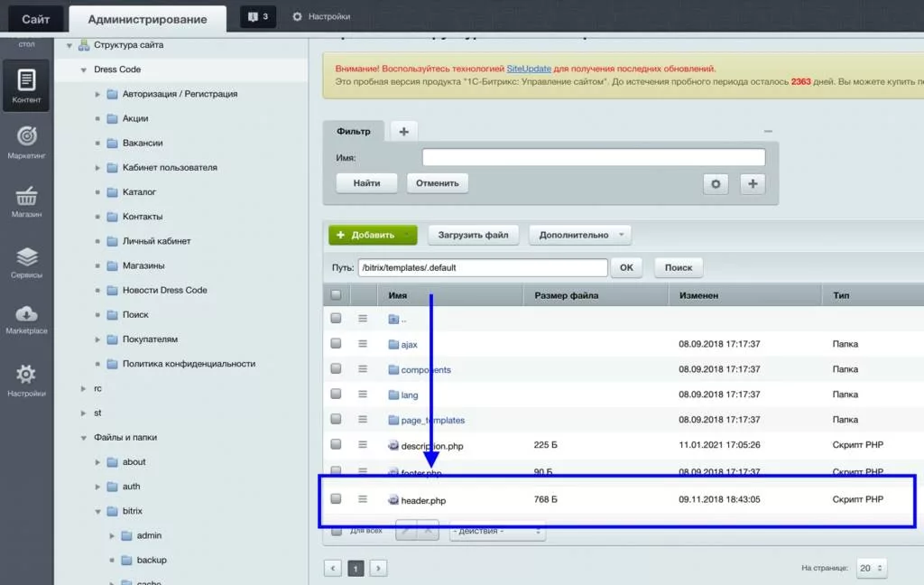Expand Кабинет пользователя folder
This screenshot has width=924, height=585.
point(97,168)
